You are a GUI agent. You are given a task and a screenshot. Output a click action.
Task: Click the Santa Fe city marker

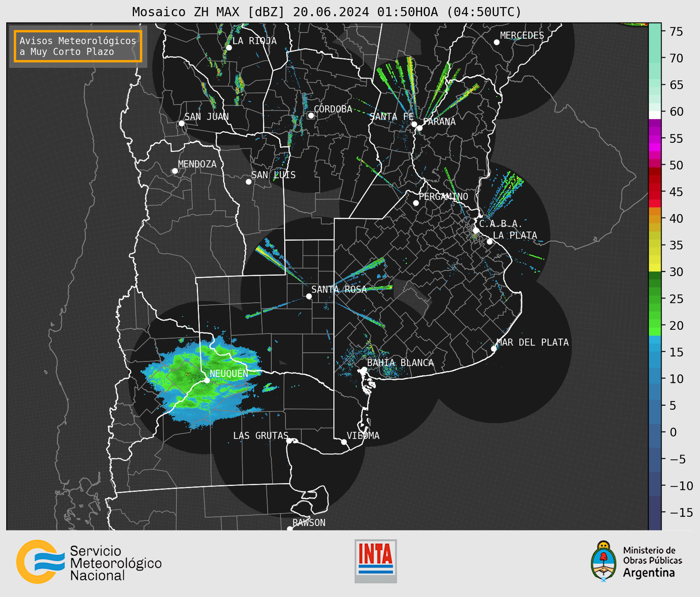click(414, 124)
